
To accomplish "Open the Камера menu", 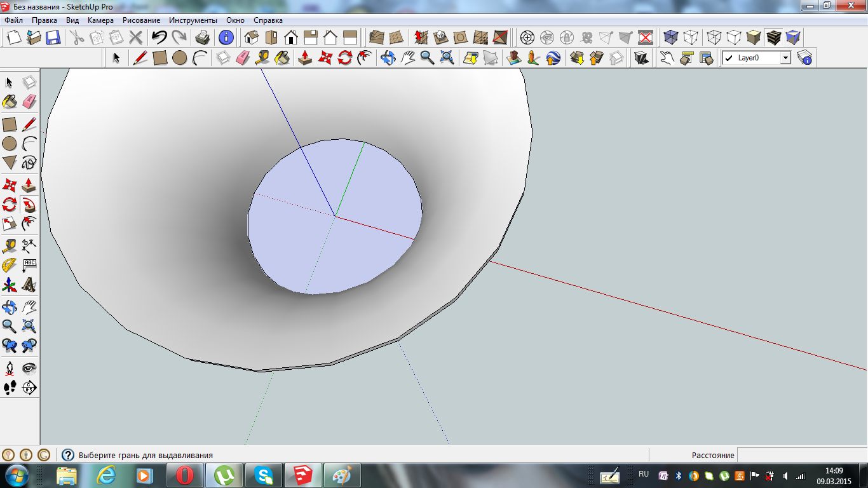I will 100,20.
